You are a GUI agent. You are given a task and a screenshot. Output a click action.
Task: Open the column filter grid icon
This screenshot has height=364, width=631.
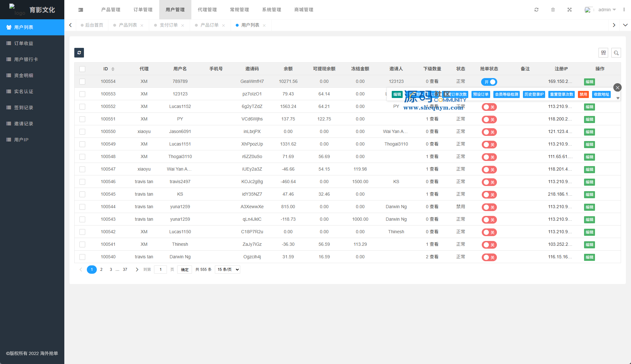coord(603,53)
